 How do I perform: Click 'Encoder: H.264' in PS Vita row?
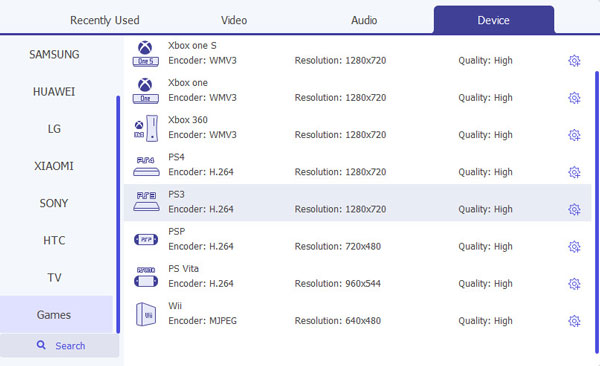(x=201, y=283)
